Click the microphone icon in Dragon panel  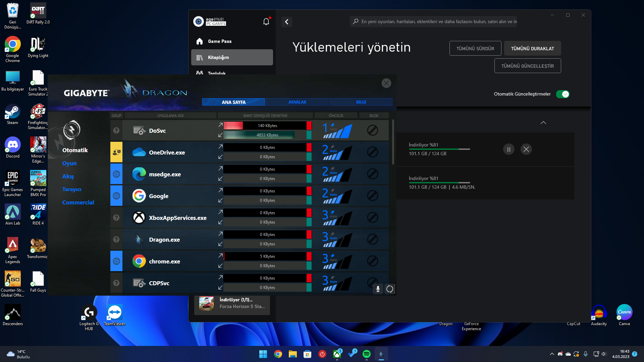click(378, 289)
